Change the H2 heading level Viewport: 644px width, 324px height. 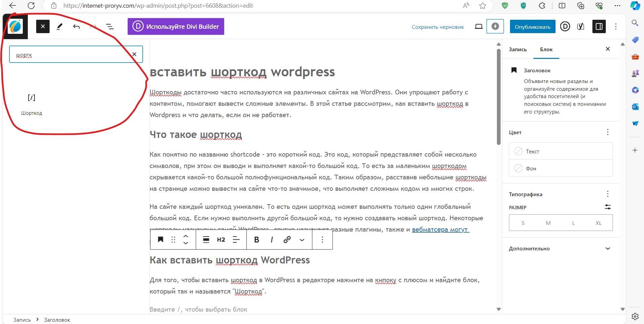[221, 240]
